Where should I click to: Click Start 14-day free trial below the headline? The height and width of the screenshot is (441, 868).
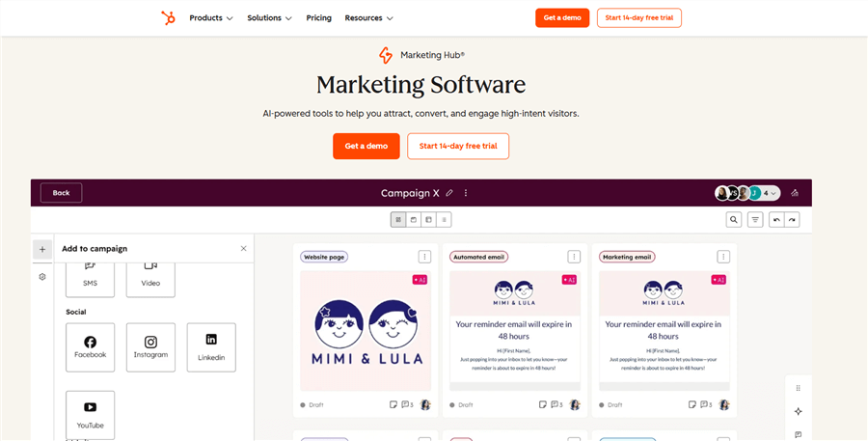pyautogui.click(x=458, y=147)
